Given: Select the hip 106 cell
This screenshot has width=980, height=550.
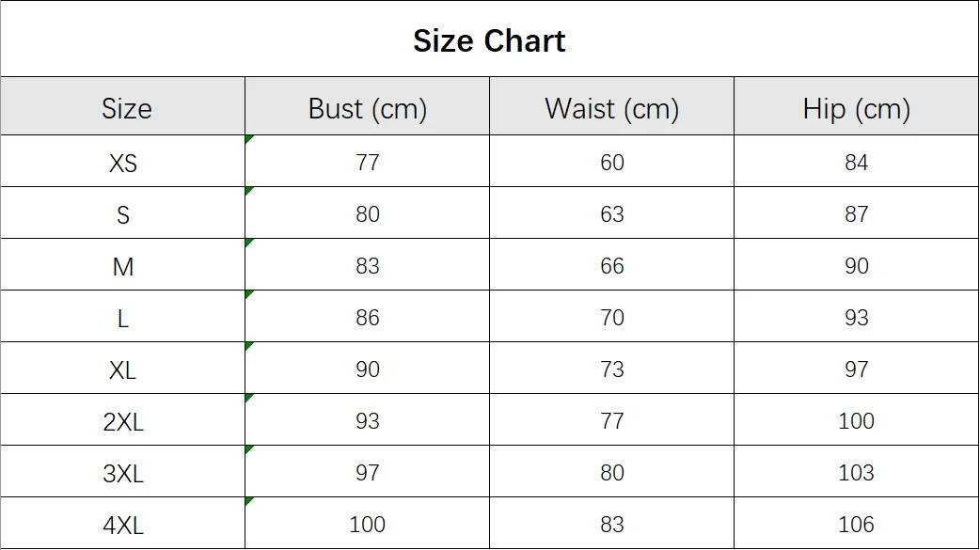Looking at the screenshot, I should click(x=856, y=523).
